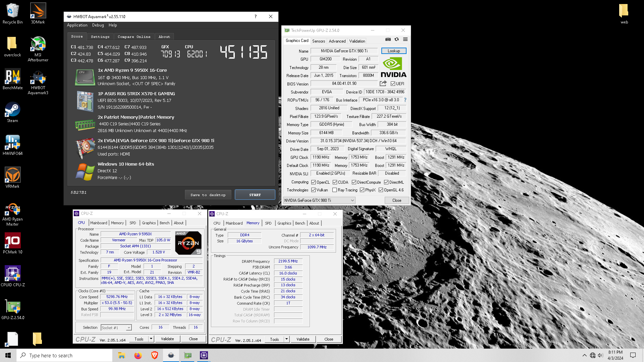Launch 3DMark from the desktop
The image size is (644, 362).
38,13
